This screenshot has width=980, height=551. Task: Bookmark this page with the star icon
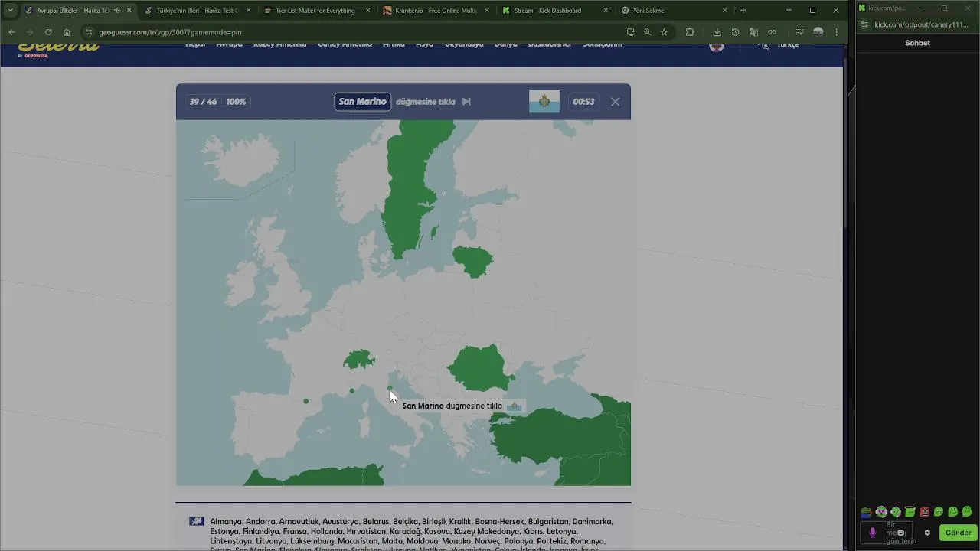[664, 32]
